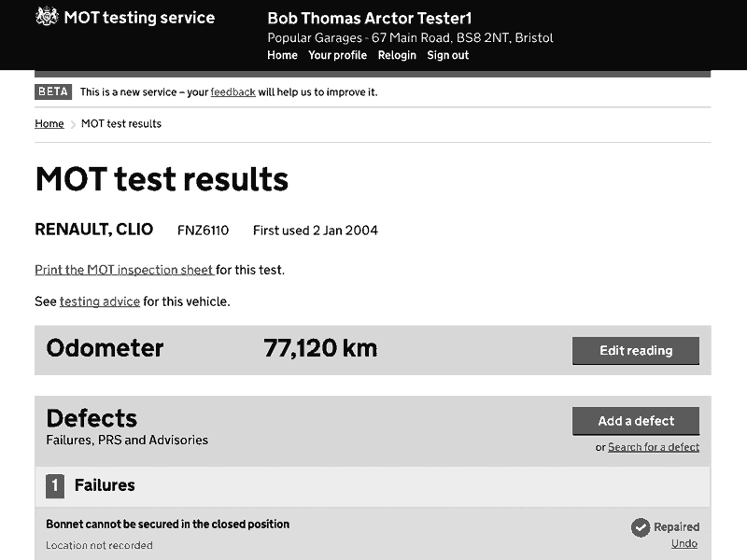The width and height of the screenshot is (747, 560).
Task: Open Your profile from header
Action: click(337, 55)
